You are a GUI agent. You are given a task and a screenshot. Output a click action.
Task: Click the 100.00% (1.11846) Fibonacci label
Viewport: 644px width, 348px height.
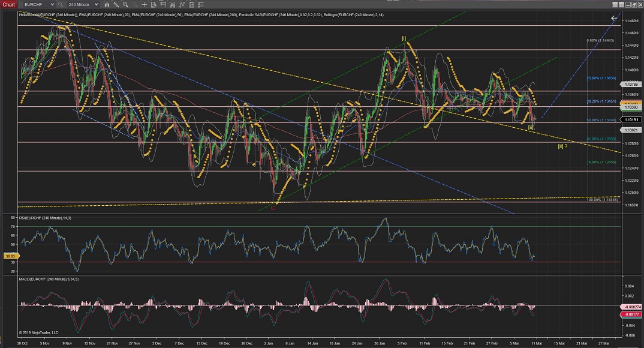pos(602,200)
